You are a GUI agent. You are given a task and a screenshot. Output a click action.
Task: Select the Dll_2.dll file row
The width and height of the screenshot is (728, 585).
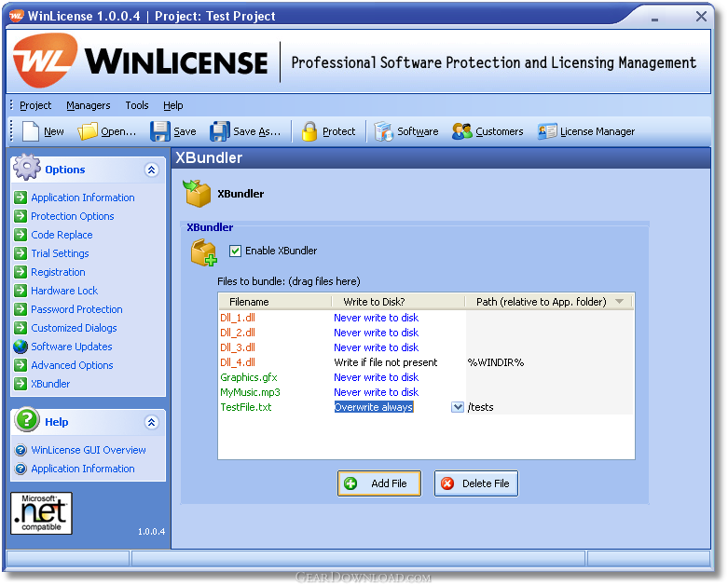[x=426, y=333]
